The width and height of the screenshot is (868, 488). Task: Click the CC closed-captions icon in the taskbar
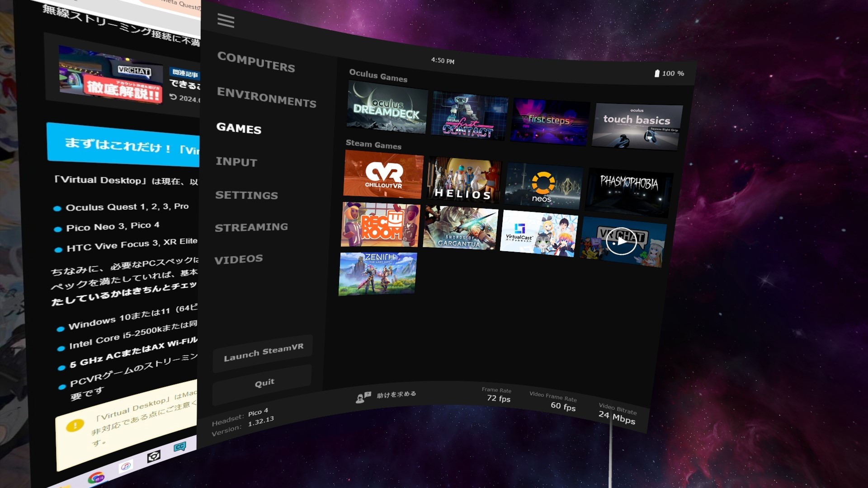point(180,446)
